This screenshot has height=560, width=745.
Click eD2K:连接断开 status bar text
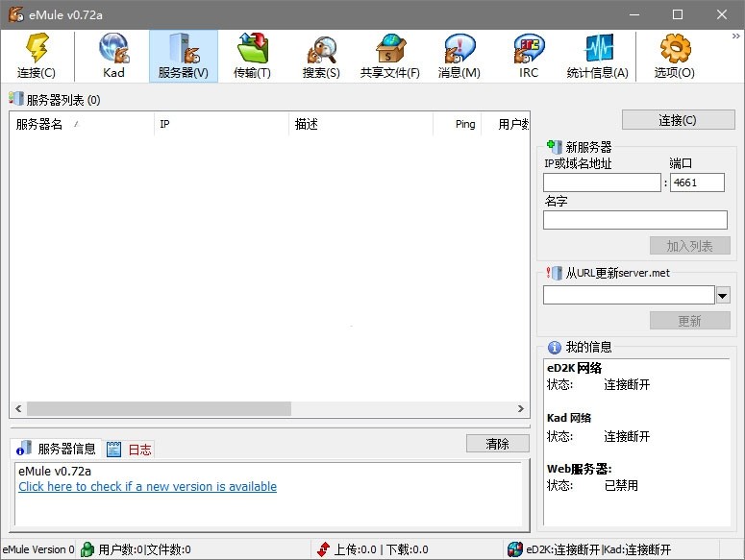coord(562,549)
